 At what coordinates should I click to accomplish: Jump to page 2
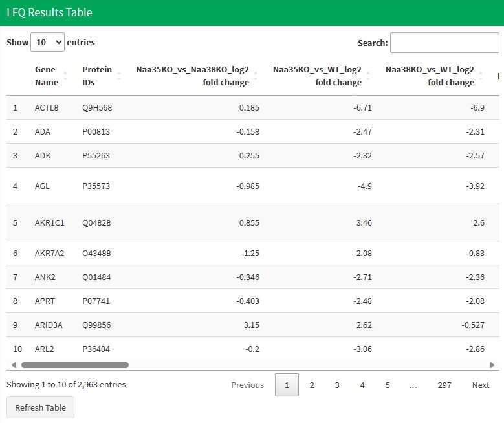[312, 385]
